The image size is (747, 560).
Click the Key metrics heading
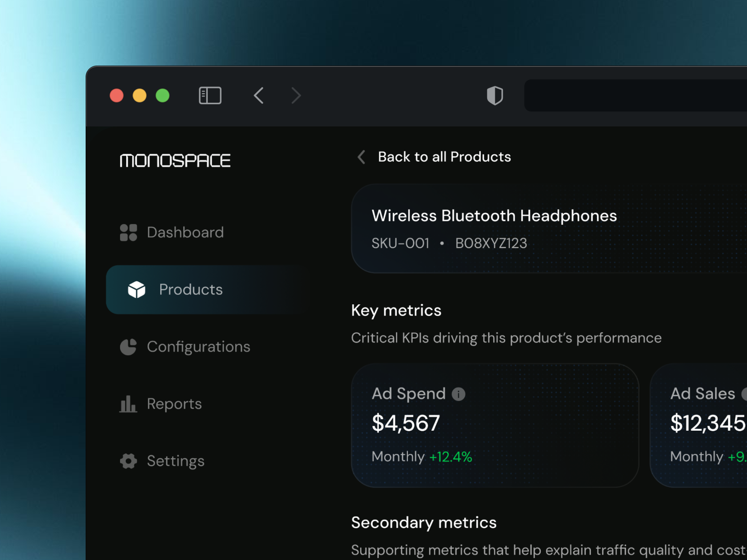[x=396, y=311]
